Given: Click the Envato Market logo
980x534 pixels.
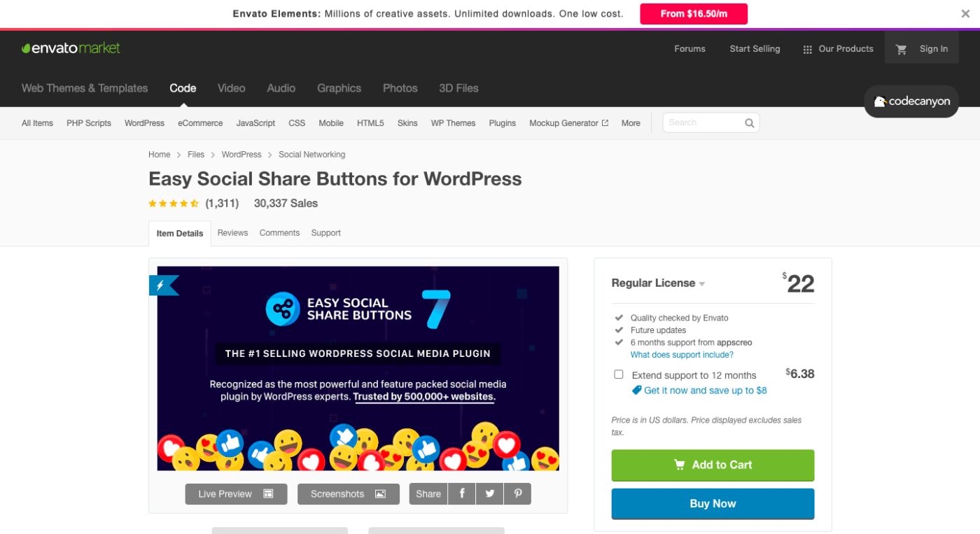Looking at the screenshot, I should click(x=71, y=48).
